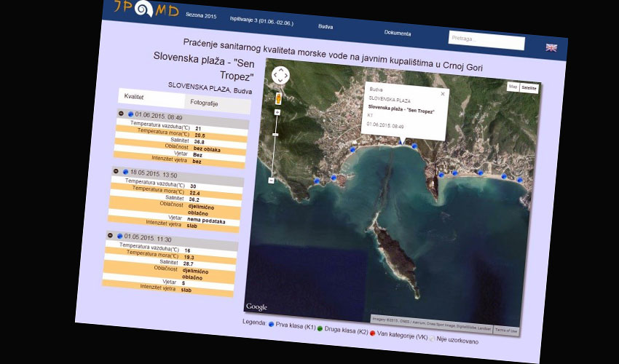Open the Ispitivanje 3 (01.06.-02.06.) menu
Image resolution: width=619 pixels, height=364 pixels.
click(x=260, y=20)
